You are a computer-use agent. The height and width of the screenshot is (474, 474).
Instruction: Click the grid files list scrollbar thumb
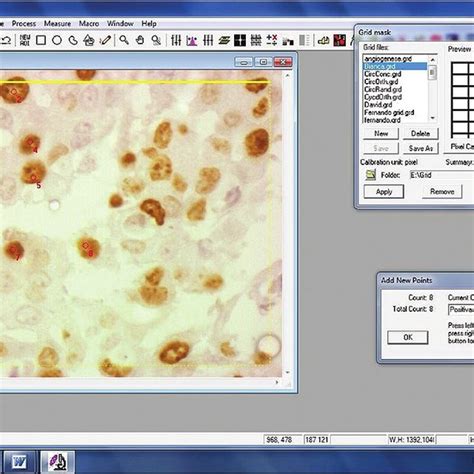(x=432, y=72)
